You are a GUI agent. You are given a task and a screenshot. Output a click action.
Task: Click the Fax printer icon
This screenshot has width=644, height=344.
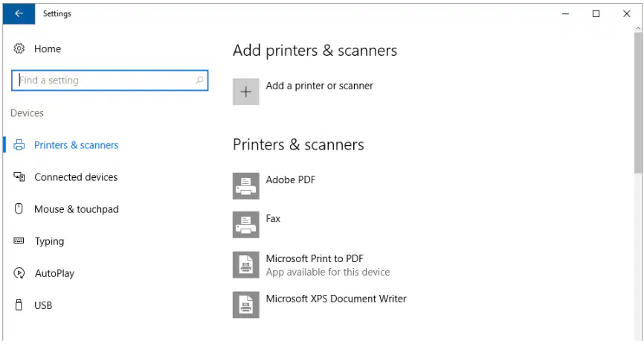point(246,225)
